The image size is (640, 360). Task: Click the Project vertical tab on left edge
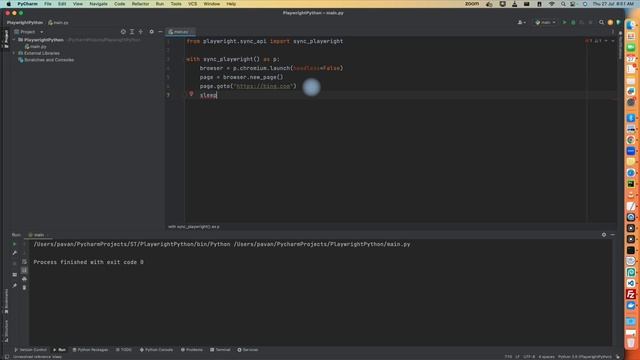[6, 39]
